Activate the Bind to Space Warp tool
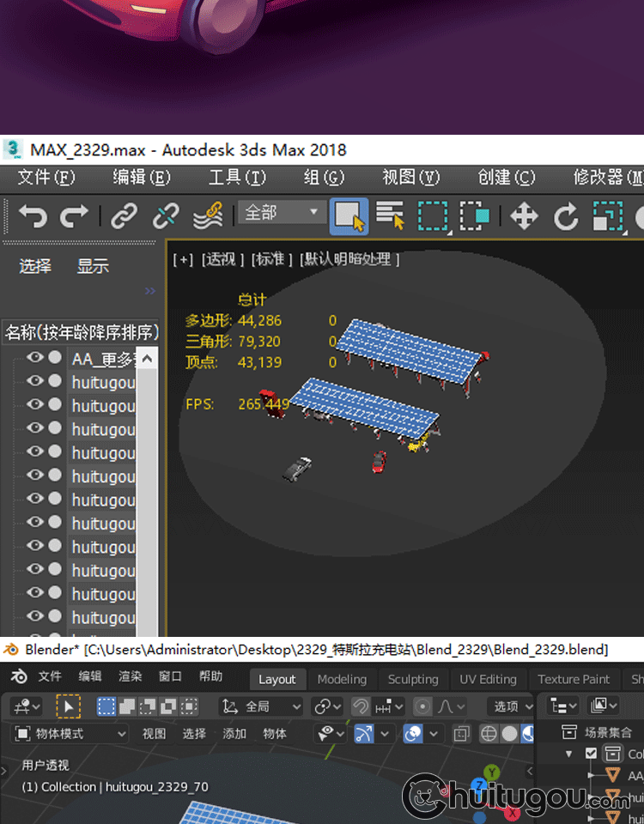 208,216
